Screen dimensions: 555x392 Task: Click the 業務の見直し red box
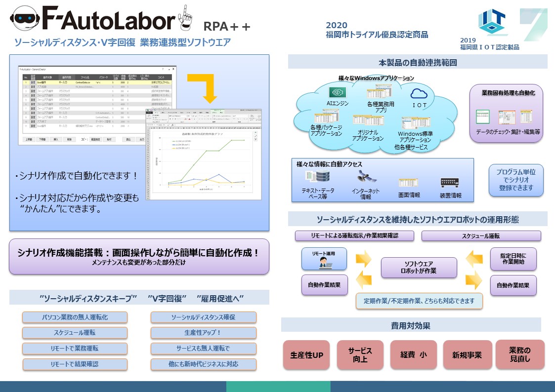(520, 354)
